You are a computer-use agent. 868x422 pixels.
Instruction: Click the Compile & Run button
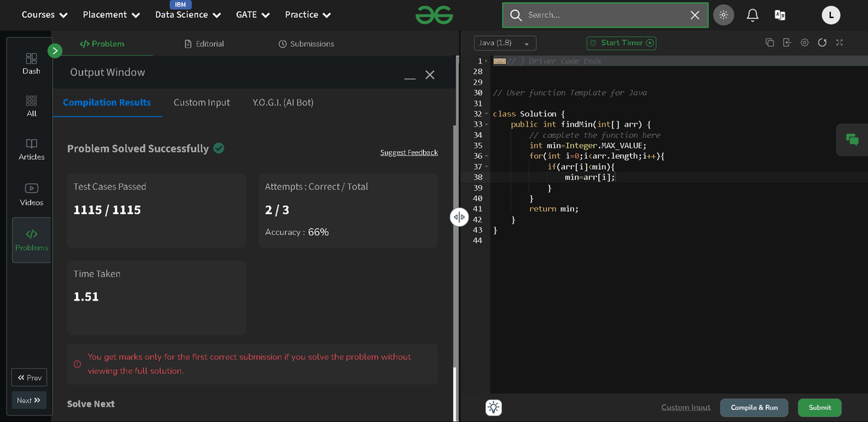(x=754, y=408)
